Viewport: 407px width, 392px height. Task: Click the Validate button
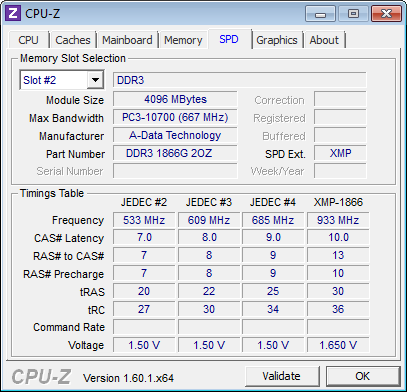pyautogui.click(x=282, y=376)
